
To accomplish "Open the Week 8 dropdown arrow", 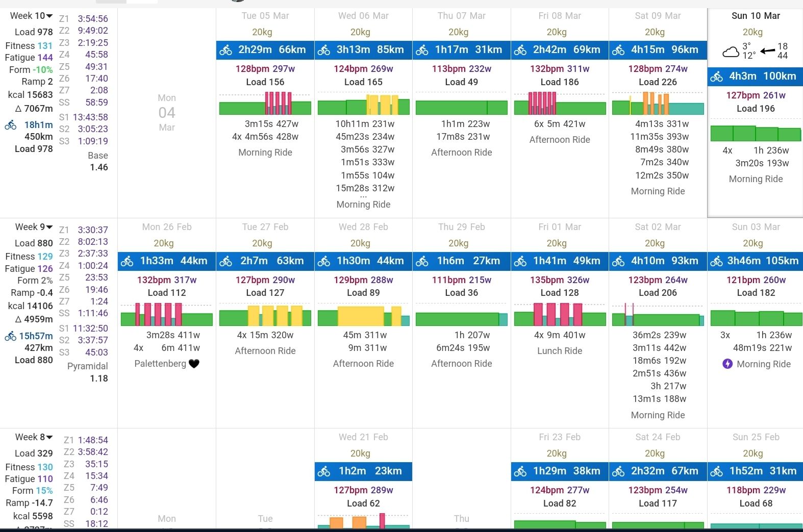I will (49, 438).
